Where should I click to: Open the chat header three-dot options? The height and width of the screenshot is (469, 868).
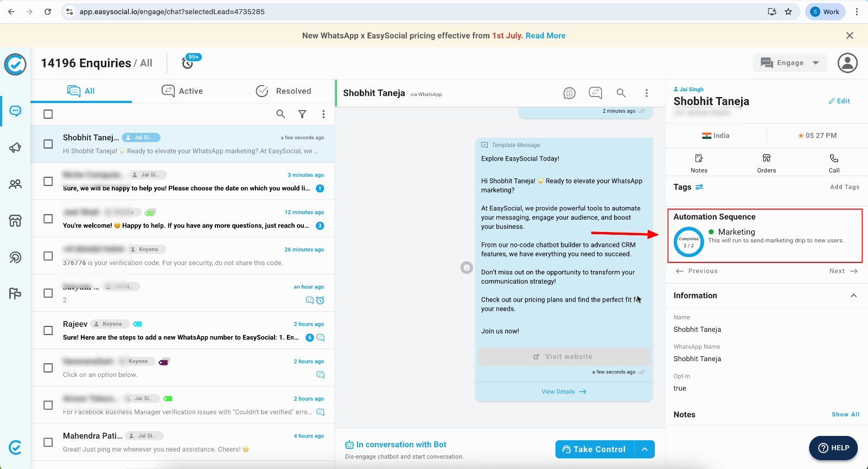647,93
